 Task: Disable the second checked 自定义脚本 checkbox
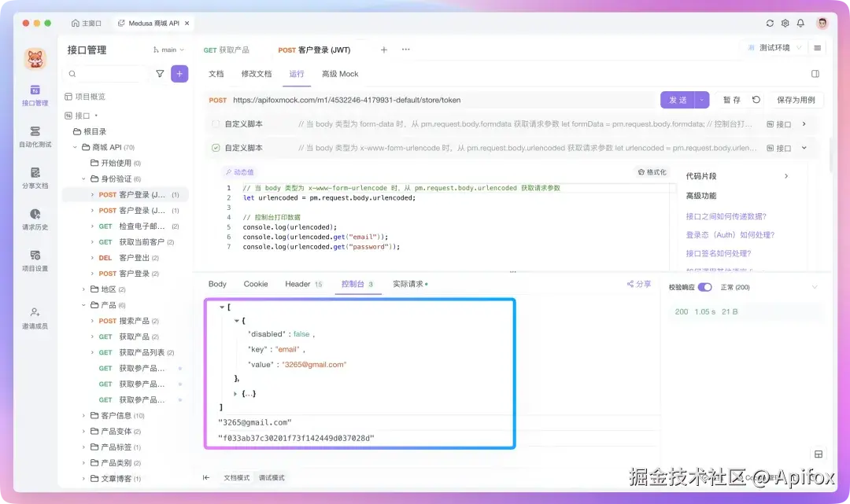216,148
